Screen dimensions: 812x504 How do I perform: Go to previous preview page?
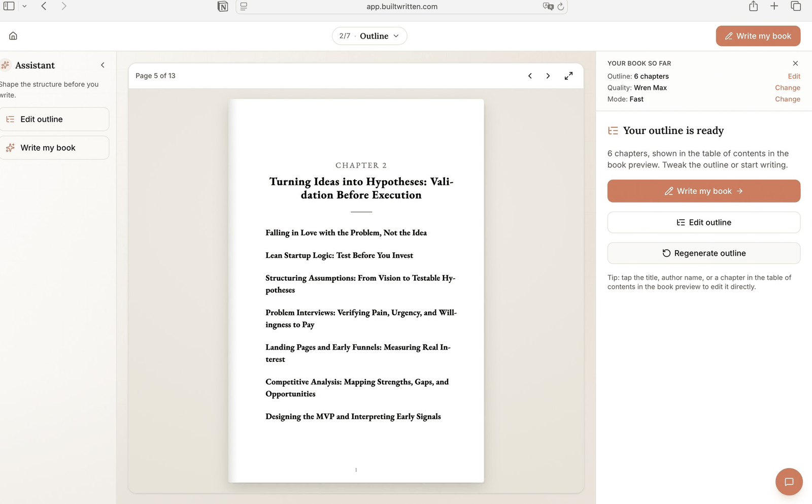point(530,76)
